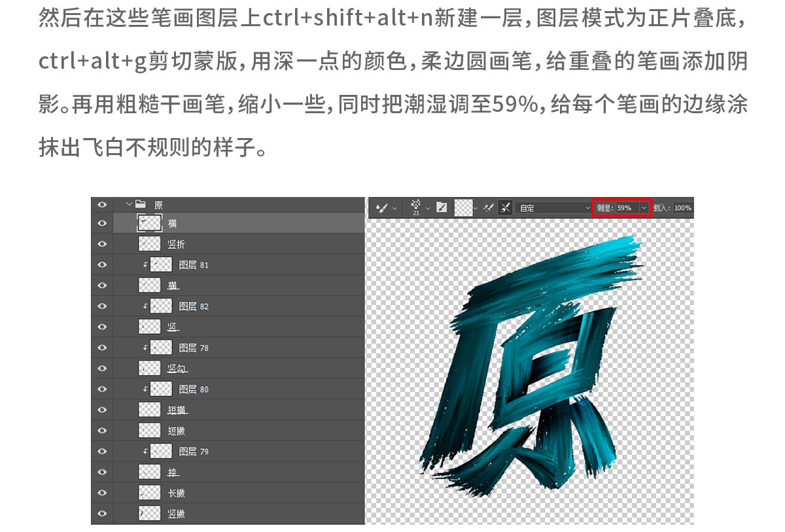Click the highlighted 横 layer thumbnail

(150, 223)
